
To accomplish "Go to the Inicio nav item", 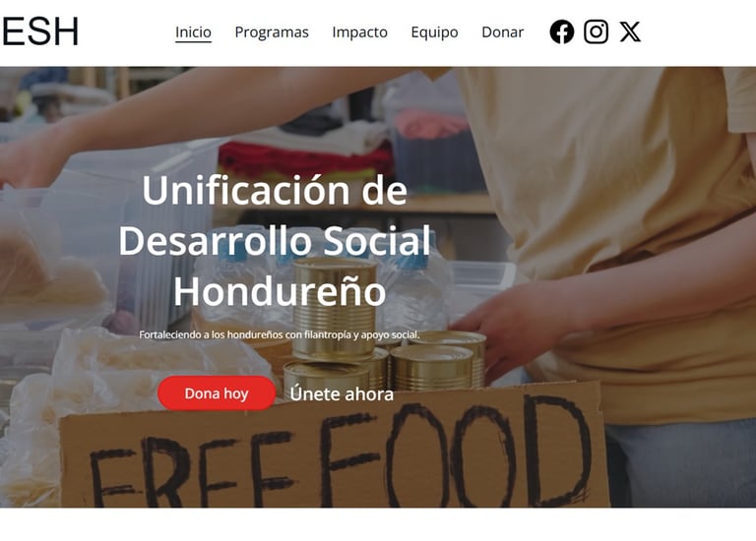I will click(x=193, y=32).
